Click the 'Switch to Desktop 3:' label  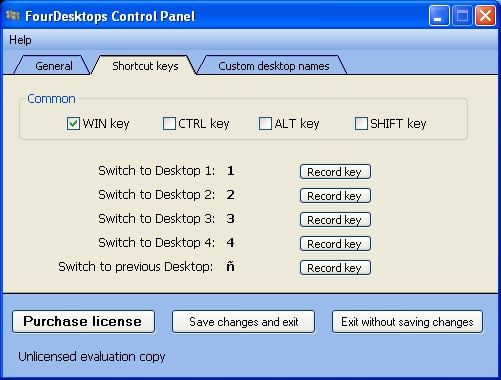[157, 219]
